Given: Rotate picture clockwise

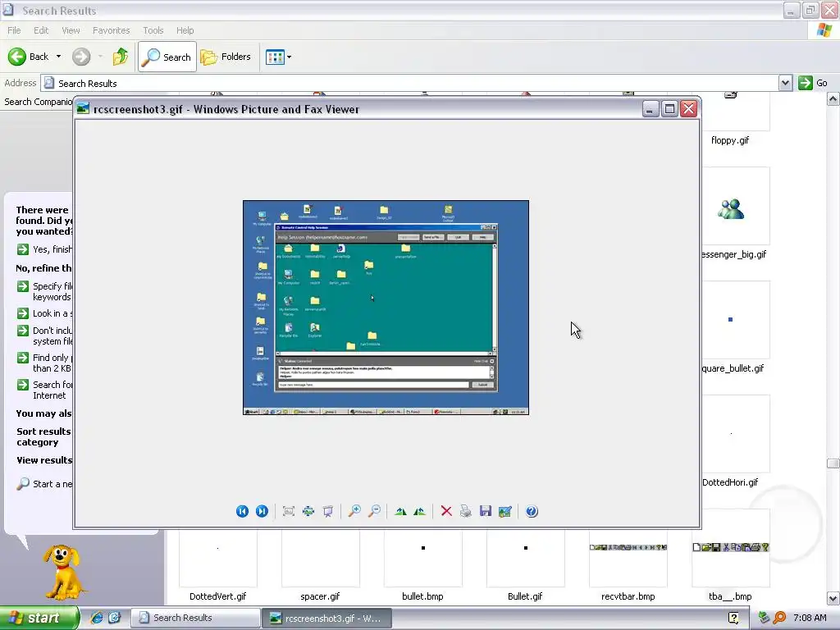Looking at the screenshot, I should click(x=400, y=511).
